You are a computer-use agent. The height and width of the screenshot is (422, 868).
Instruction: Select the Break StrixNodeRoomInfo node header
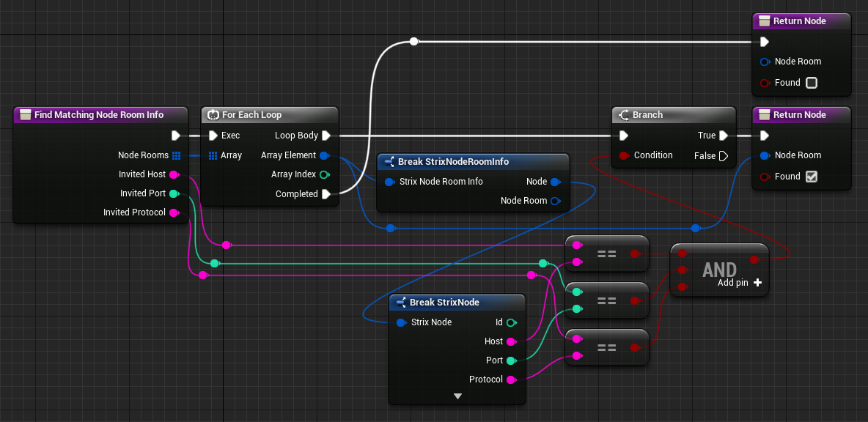coord(473,161)
